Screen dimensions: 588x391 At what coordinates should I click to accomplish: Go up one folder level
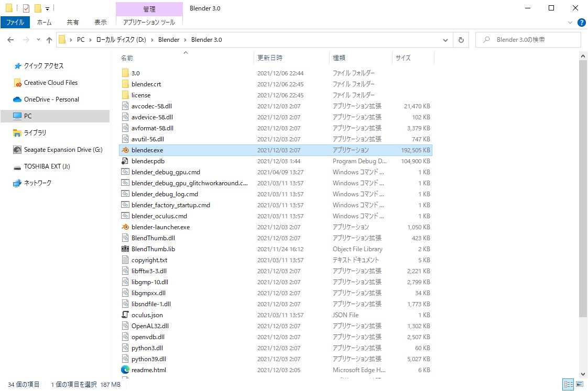click(x=49, y=40)
